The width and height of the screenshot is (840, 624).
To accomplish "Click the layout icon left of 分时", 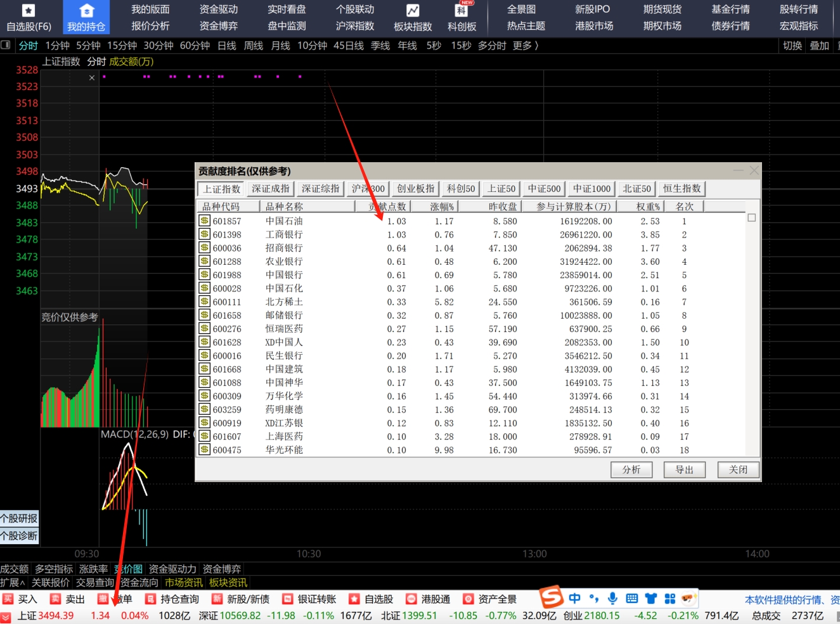I will point(6,45).
